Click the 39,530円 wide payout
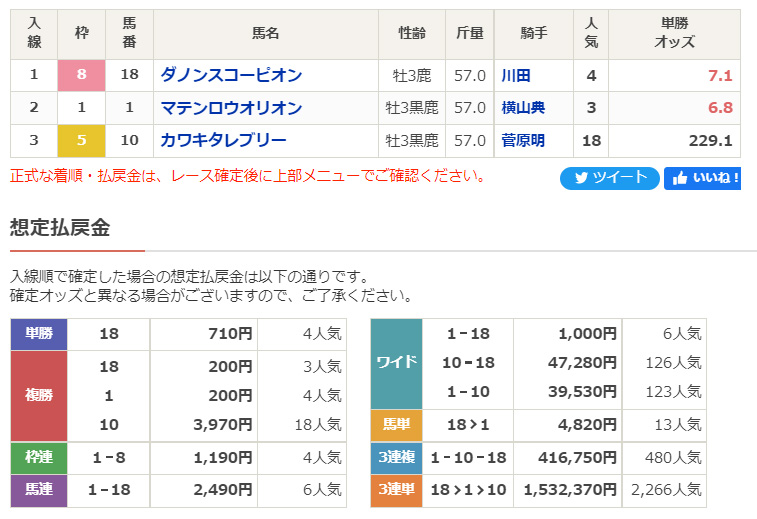The image size is (757, 519). [x=582, y=392]
